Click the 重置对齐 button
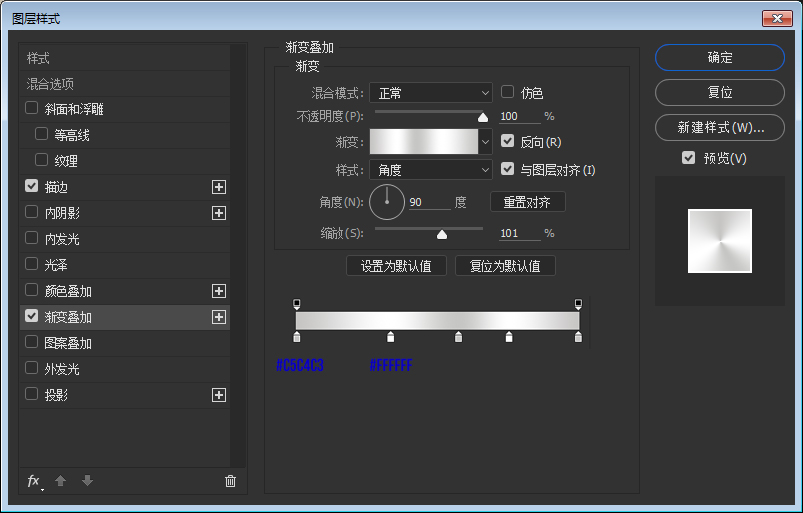The image size is (803, 513). coord(527,202)
